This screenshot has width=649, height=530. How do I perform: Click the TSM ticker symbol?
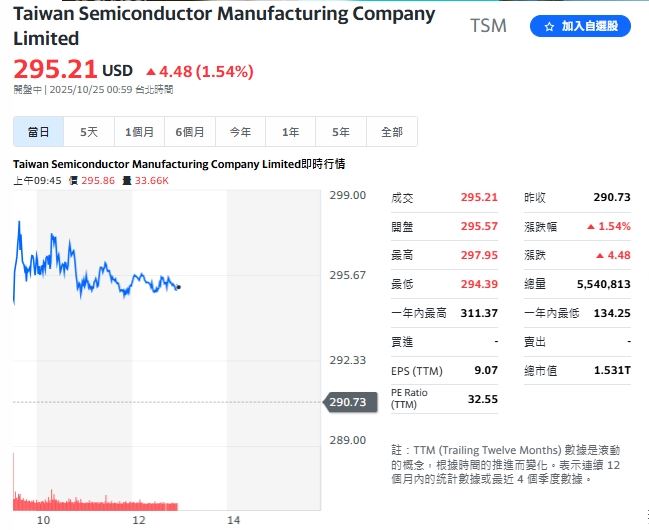(488, 26)
